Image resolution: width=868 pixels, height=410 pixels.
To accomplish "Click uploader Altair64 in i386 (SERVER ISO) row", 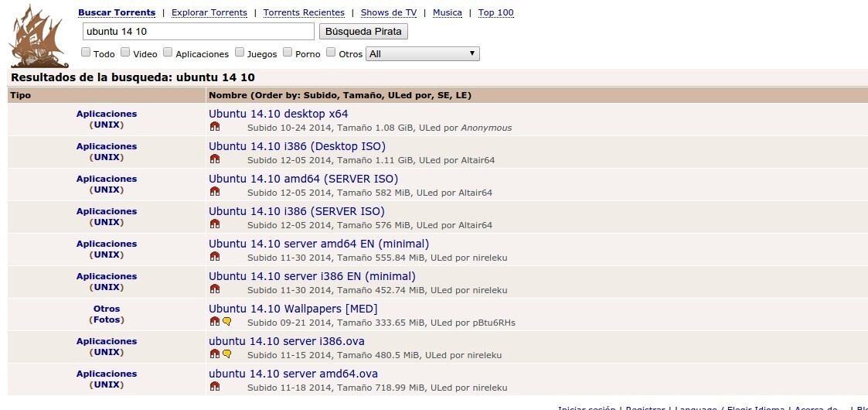I will point(475,225).
